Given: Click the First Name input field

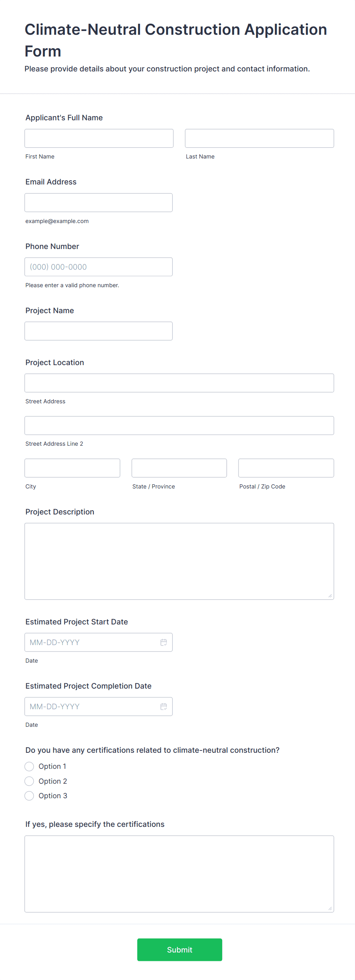Looking at the screenshot, I should [x=98, y=138].
